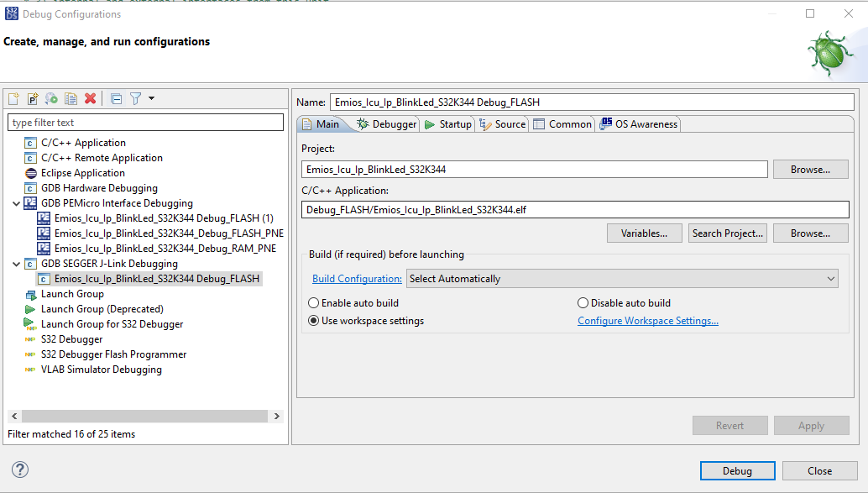
Task: Collapse all items in the configurations tree
Action: [x=115, y=98]
